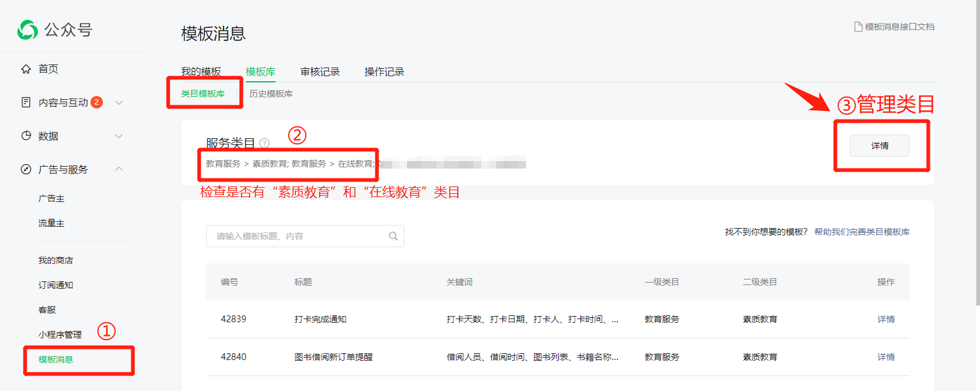Click the 图书借阅新订单提醒 template title
980x391 pixels.
coord(333,357)
